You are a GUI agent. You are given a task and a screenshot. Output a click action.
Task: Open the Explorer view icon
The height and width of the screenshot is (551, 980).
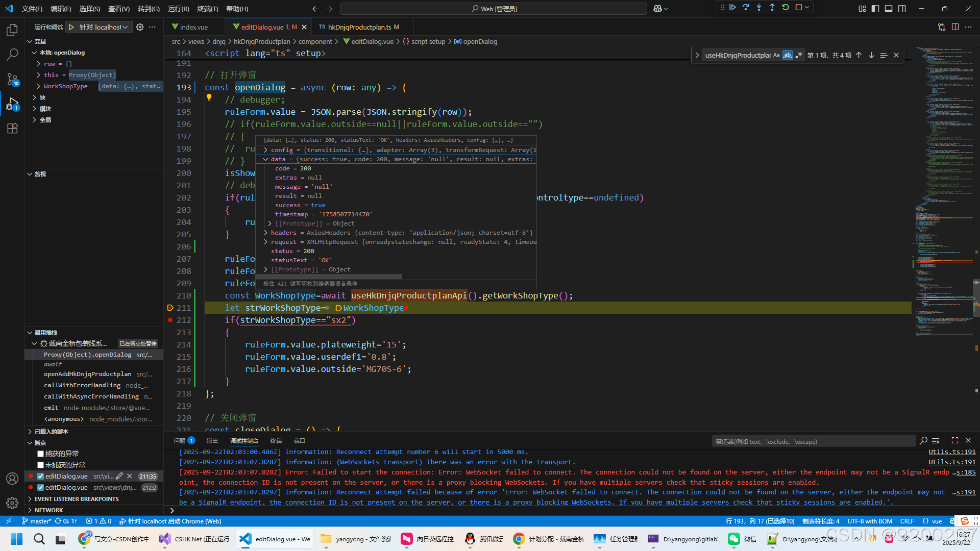[x=12, y=30]
